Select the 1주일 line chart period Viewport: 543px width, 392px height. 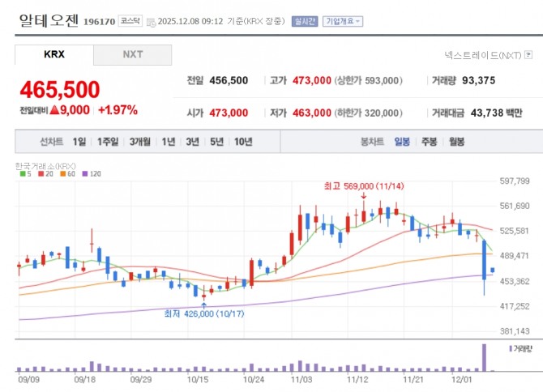point(108,142)
